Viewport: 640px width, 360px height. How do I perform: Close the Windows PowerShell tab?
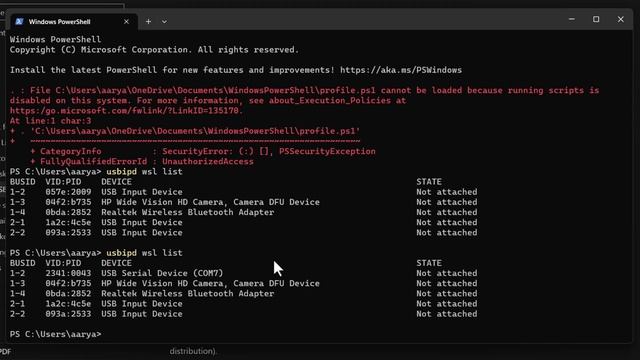point(127,22)
